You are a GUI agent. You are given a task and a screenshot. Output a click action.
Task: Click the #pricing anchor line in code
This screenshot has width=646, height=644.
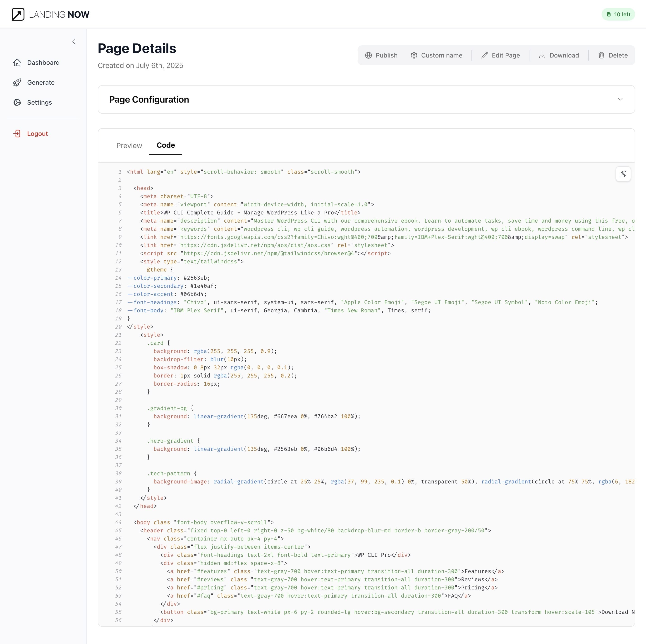pos(332,588)
